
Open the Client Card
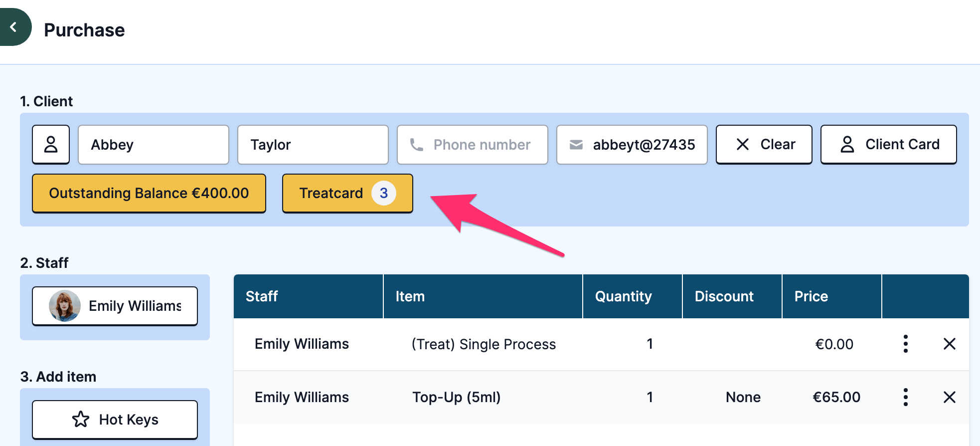pyautogui.click(x=889, y=145)
